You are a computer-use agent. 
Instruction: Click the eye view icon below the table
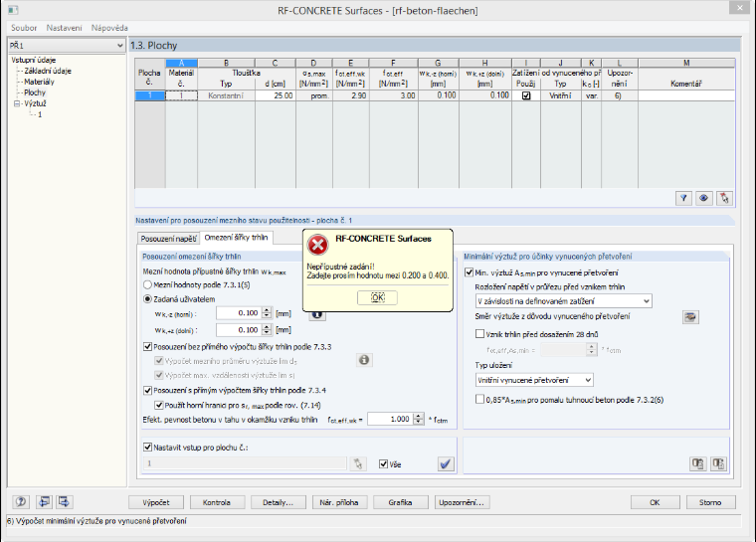pos(703,198)
